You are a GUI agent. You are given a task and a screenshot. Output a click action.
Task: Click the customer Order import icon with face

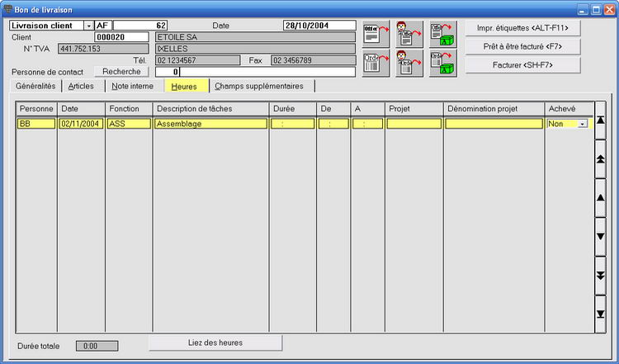click(x=409, y=63)
